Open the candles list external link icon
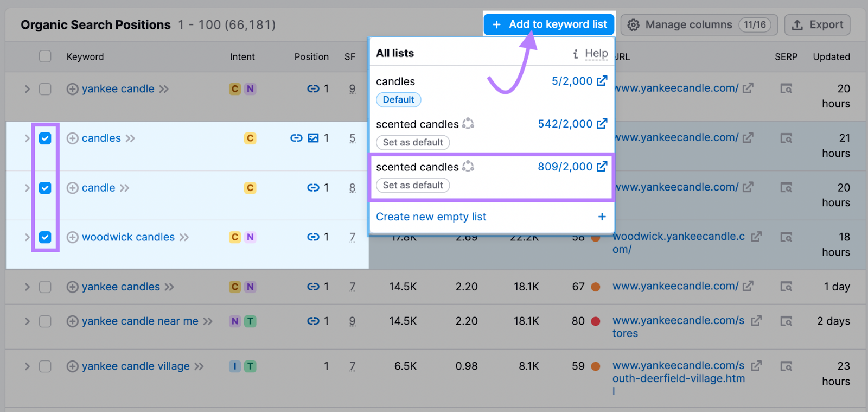This screenshot has height=412, width=868. 602,81
